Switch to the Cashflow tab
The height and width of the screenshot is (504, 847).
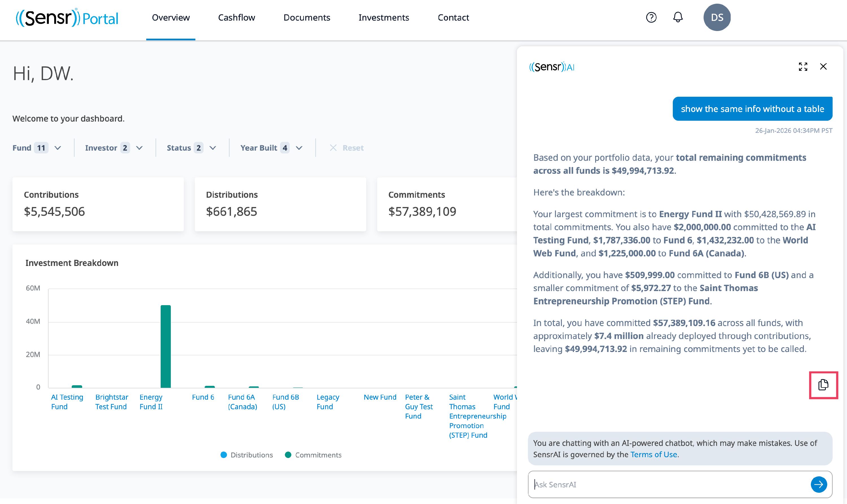236,18
